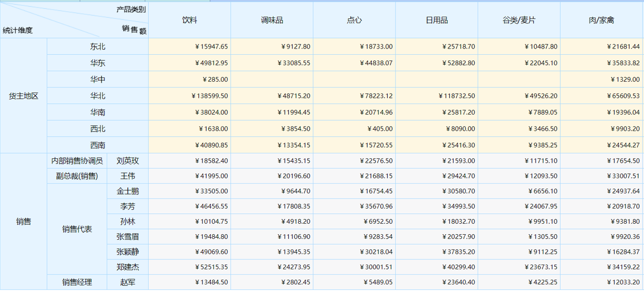
Task: Select the 销售代表 role cell
Action: point(77,229)
